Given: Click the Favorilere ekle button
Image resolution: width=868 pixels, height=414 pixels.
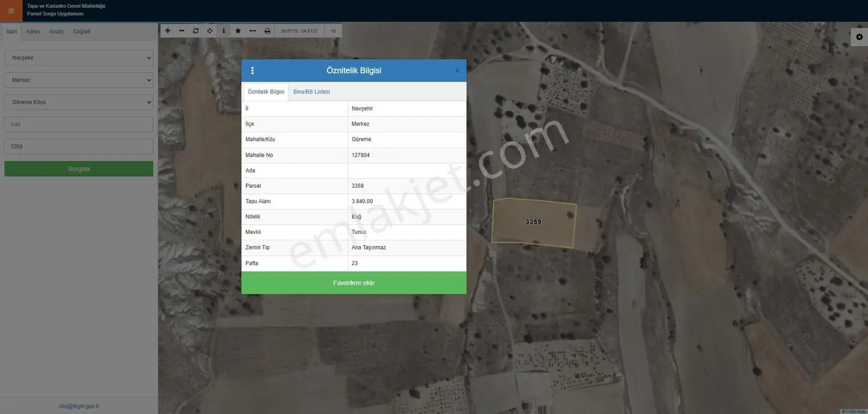Looking at the screenshot, I should (x=354, y=283).
